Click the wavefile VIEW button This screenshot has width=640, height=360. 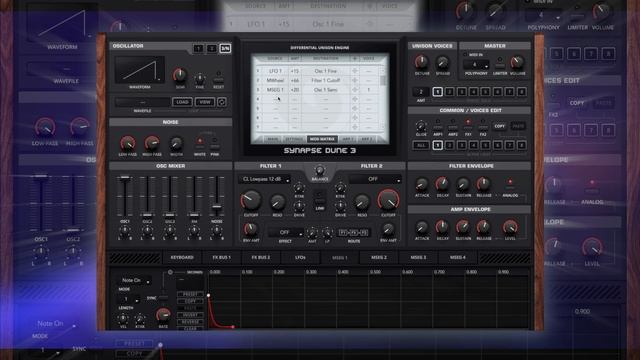pos(204,102)
